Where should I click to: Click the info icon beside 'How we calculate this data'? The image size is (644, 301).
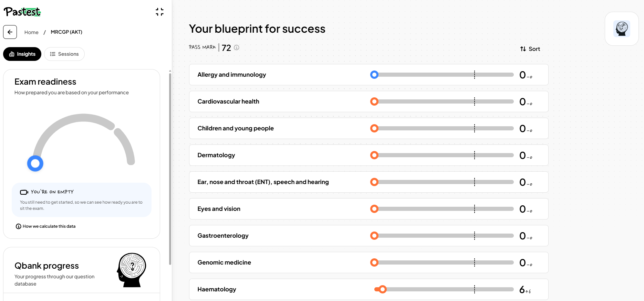pyautogui.click(x=19, y=226)
